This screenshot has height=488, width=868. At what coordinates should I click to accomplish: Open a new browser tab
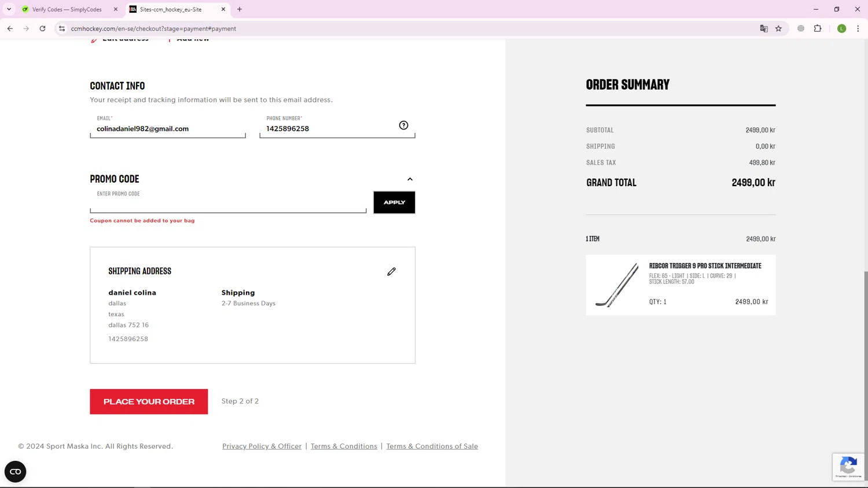[x=240, y=9]
